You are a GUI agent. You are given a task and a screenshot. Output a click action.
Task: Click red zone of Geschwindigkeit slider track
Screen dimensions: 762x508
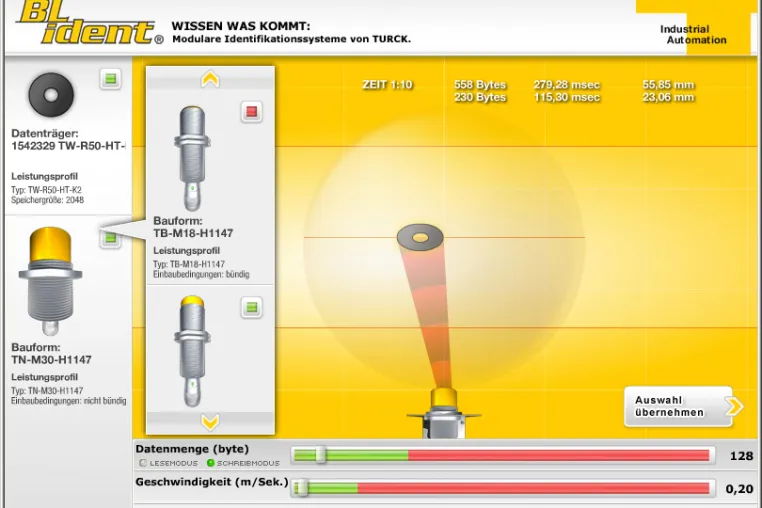(x=534, y=488)
